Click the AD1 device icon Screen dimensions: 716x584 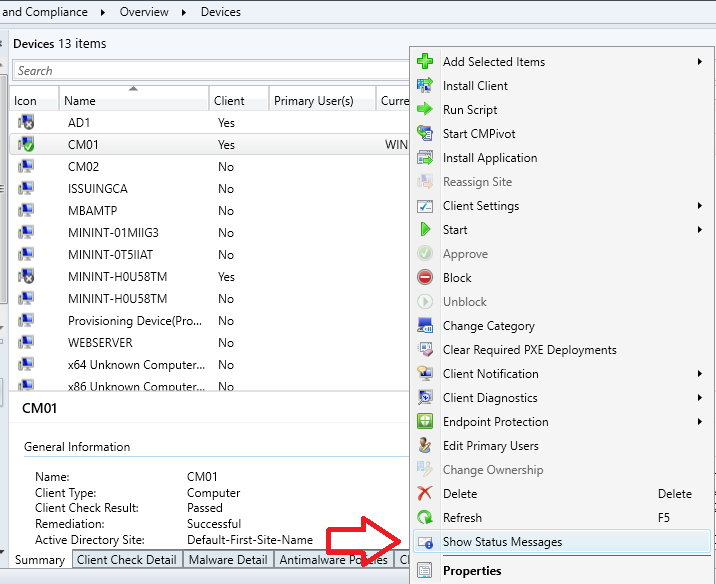click(26, 122)
